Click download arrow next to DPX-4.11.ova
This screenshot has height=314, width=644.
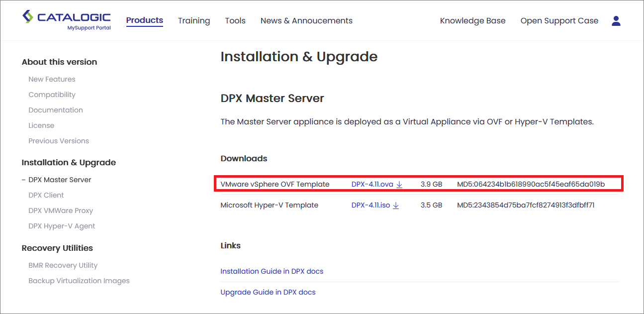399,185
